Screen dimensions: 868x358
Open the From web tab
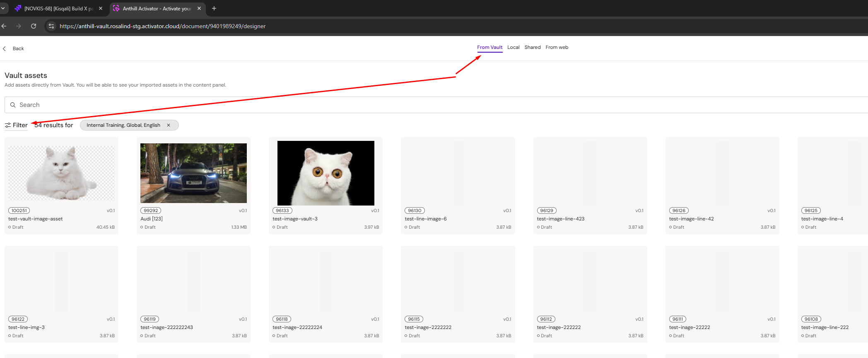point(557,47)
